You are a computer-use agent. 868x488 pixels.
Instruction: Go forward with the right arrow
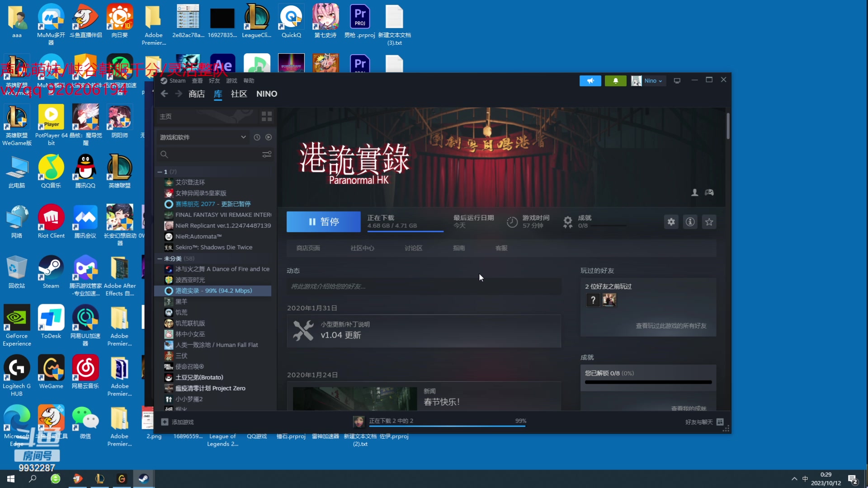[x=179, y=94]
